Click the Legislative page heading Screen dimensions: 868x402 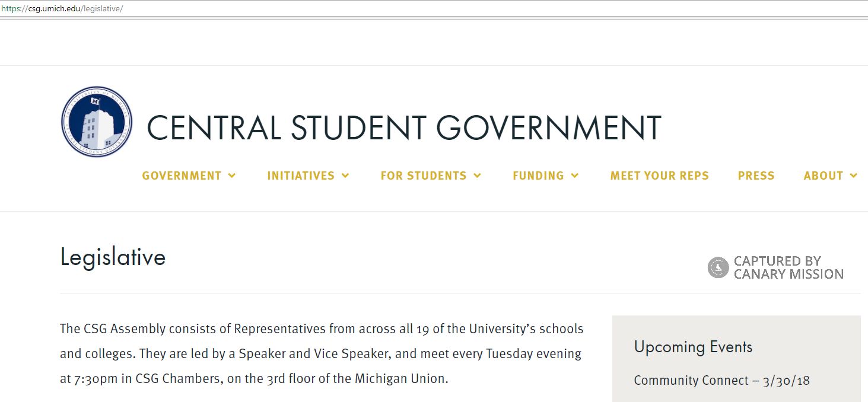pyautogui.click(x=113, y=257)
